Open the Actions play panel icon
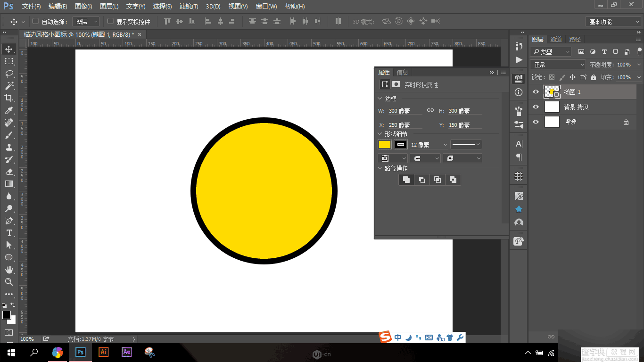Viewport: 644px width, 362px height. 519,60
